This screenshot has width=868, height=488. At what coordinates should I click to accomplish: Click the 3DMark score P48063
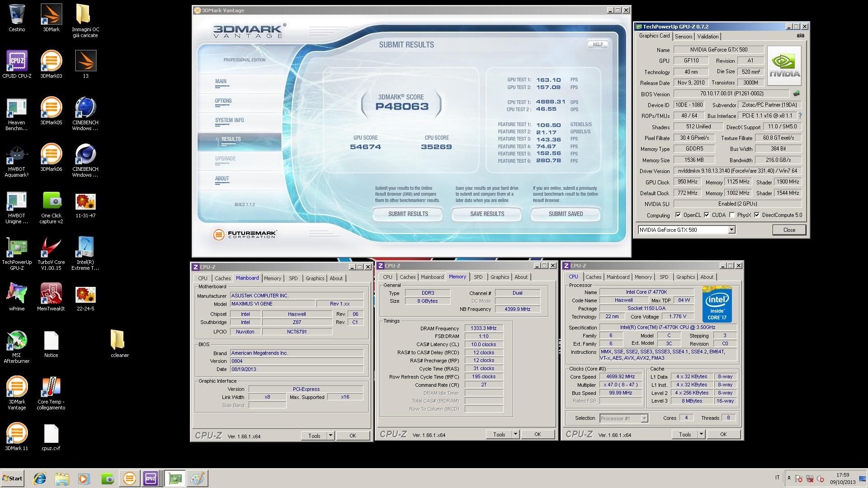pyautogui.click(x=402, y=107)
